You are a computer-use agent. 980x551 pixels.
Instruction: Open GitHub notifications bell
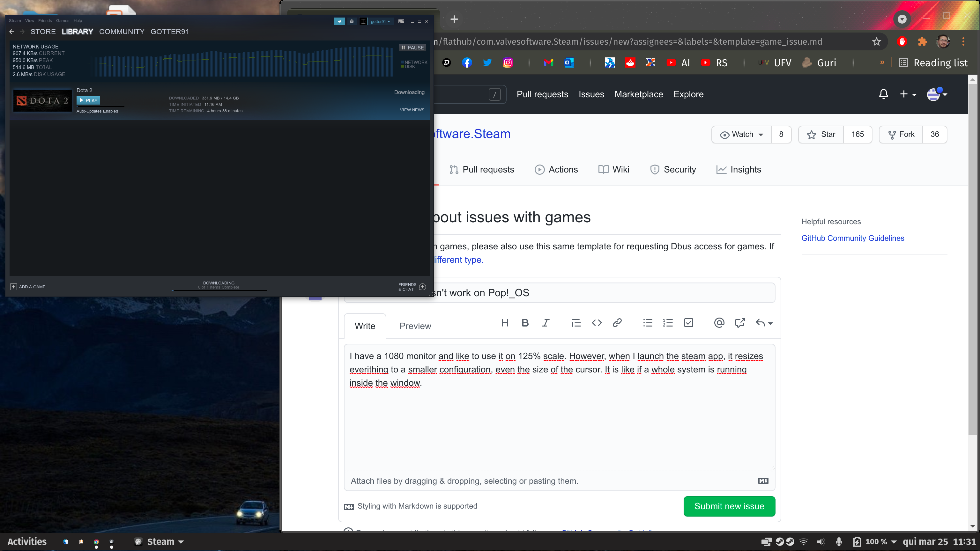pyautogui.click(x=884, y=94)
